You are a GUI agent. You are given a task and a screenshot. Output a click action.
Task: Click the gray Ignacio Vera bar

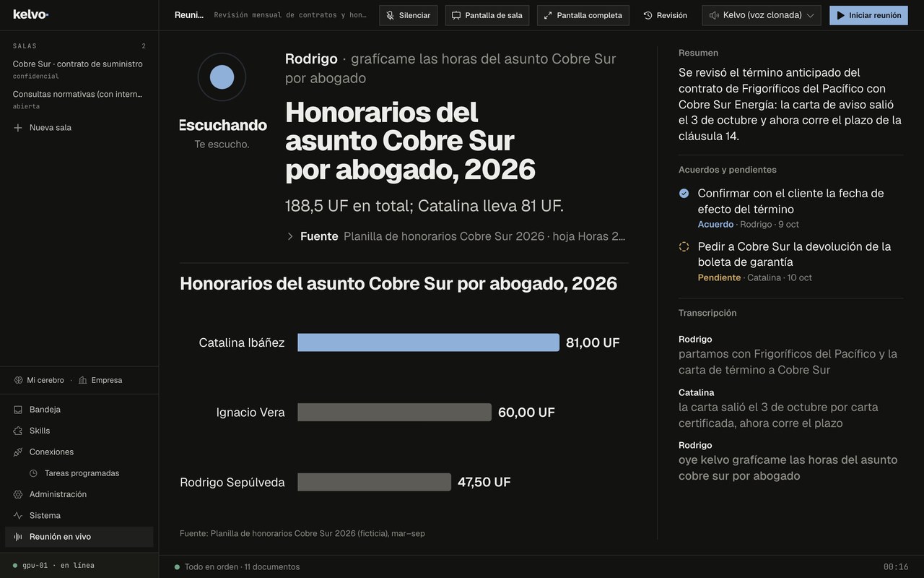pyautogui.click(x=395, y=413)
